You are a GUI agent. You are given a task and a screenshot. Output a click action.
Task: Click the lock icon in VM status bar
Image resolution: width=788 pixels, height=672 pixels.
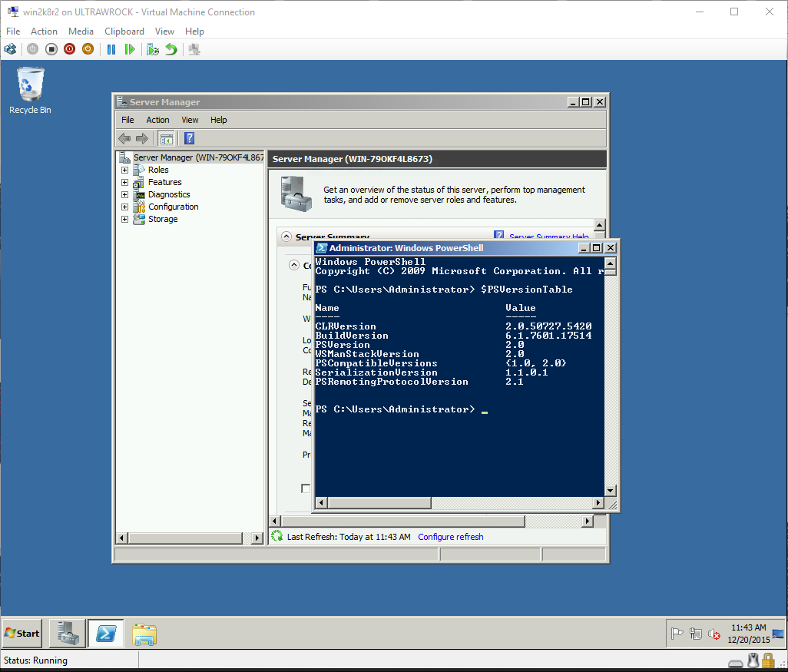[768, 660]
